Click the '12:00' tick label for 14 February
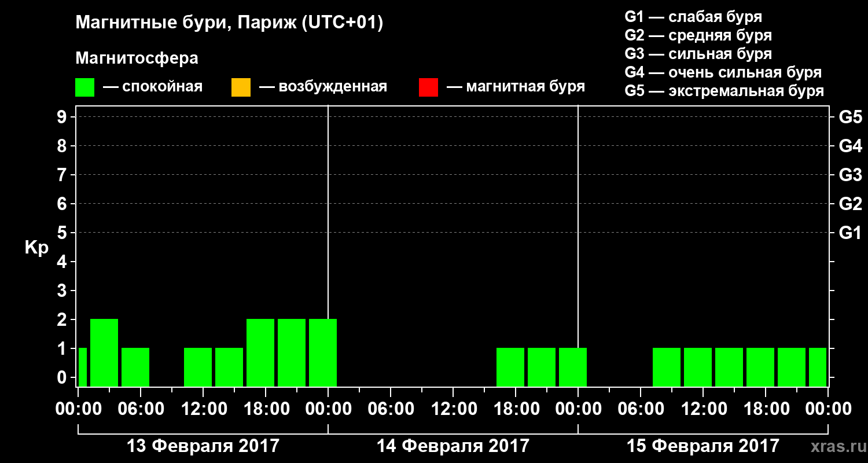Image resolution: width=868 pixels, height=463 pixels. click(x=453, y=409)
